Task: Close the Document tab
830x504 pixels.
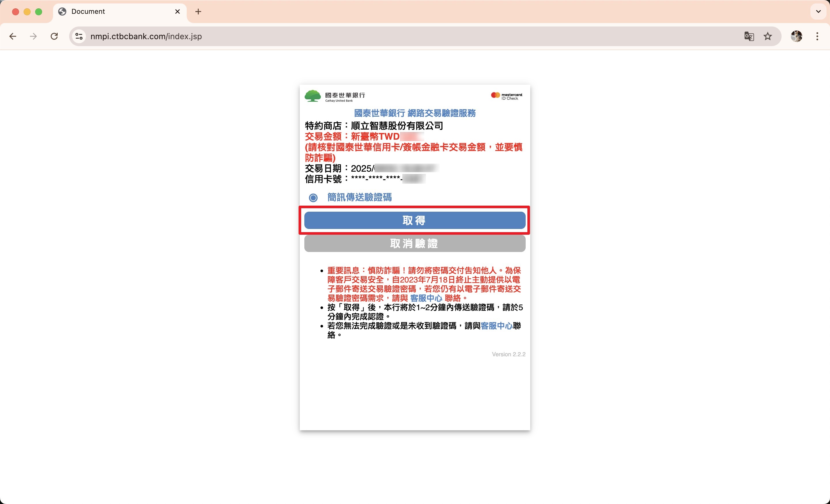Action: (x=178, y=12)
